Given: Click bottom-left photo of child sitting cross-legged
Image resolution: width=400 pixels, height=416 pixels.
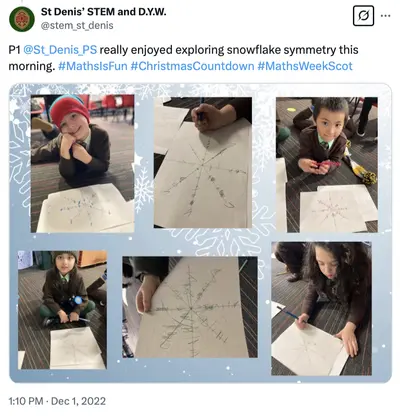Looking at the screenshot, I should coord(62,310).
